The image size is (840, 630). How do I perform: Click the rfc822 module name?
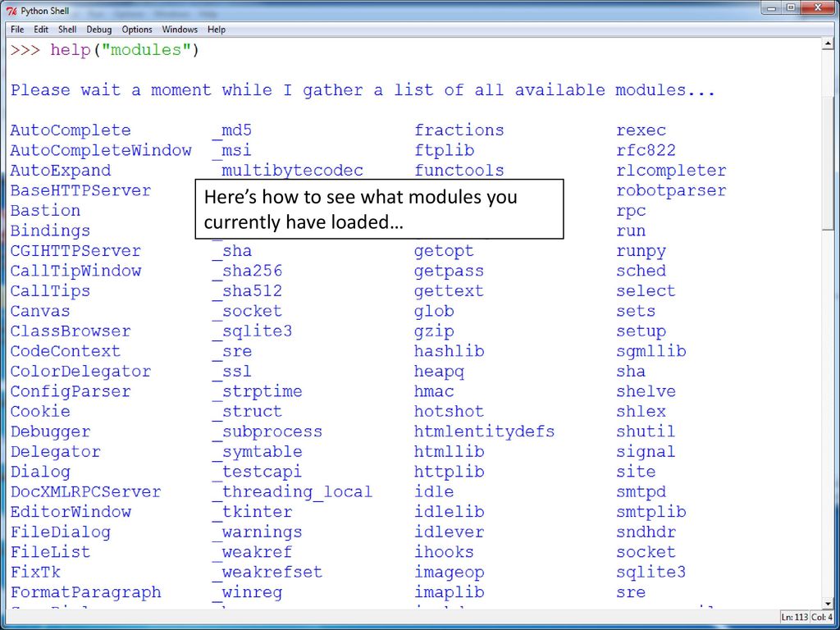tap(646, 151)
